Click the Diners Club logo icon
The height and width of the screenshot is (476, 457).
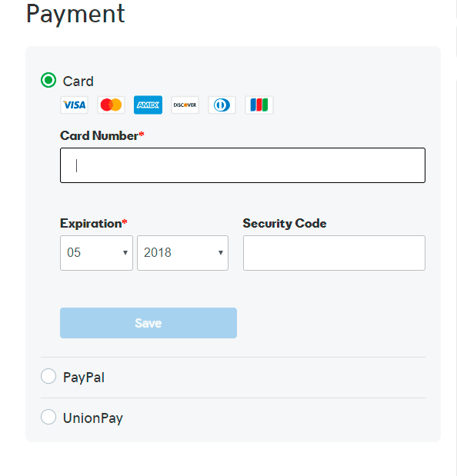tap(222, 105)
